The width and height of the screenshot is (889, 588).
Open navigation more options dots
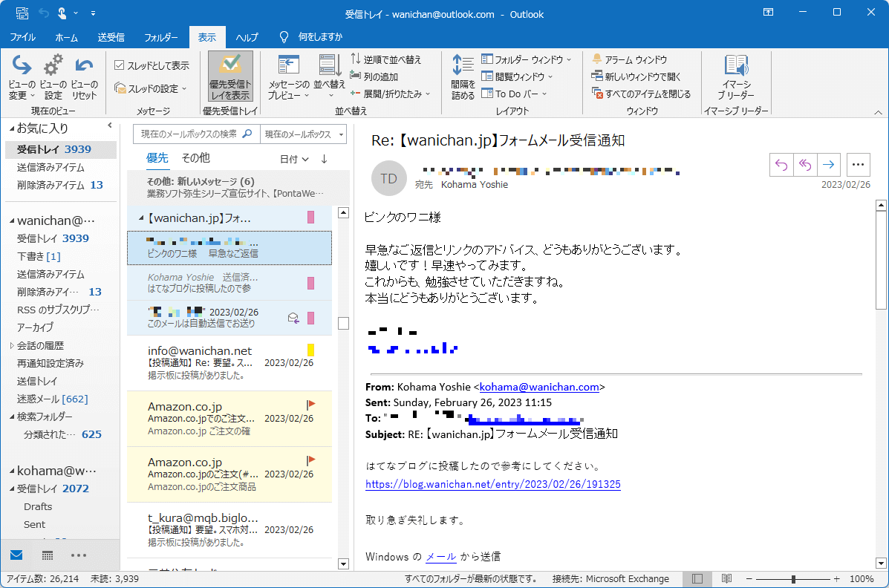[79, 555]
